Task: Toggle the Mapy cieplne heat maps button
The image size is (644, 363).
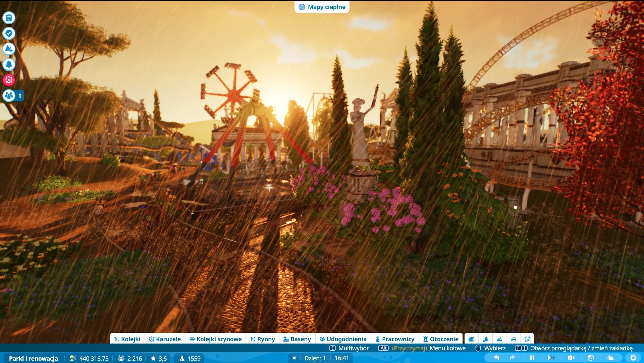Action: [322, 7]
